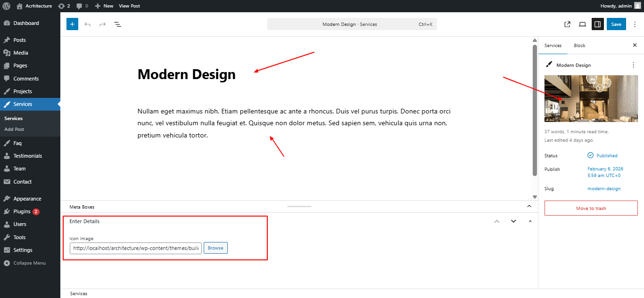Move Enter Details box up
Viewport: 644px width, 298px height.
pyautogui.click(x=497, y=221)
